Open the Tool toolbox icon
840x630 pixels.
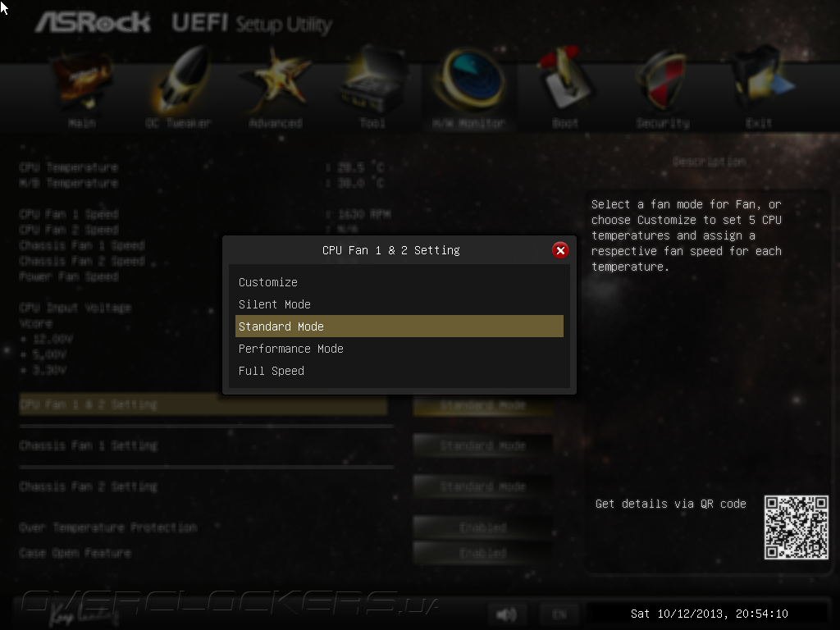tap(373, 80)
